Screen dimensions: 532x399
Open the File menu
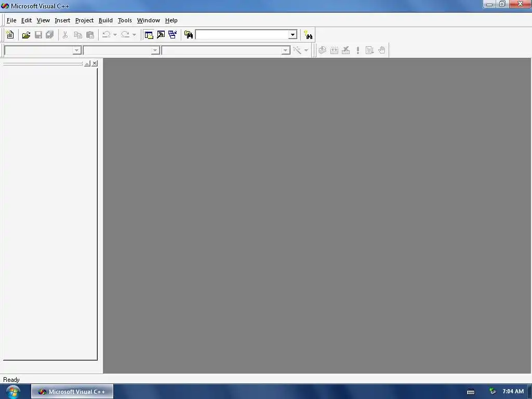[x=11, y=20]
